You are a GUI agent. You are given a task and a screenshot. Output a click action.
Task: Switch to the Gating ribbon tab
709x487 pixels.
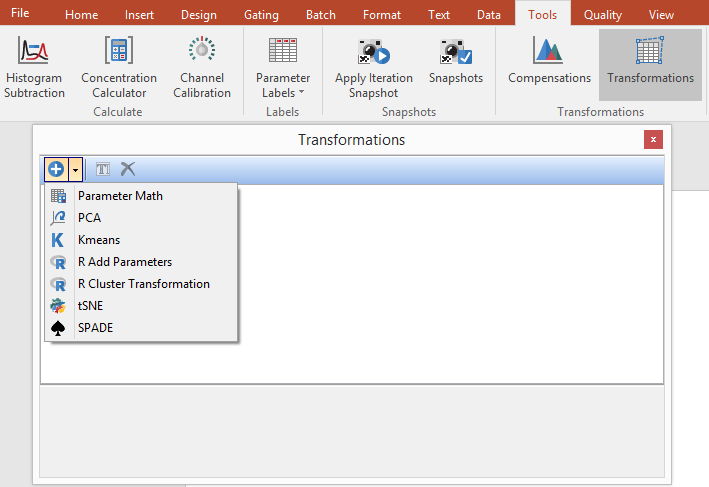coord(261,15)
